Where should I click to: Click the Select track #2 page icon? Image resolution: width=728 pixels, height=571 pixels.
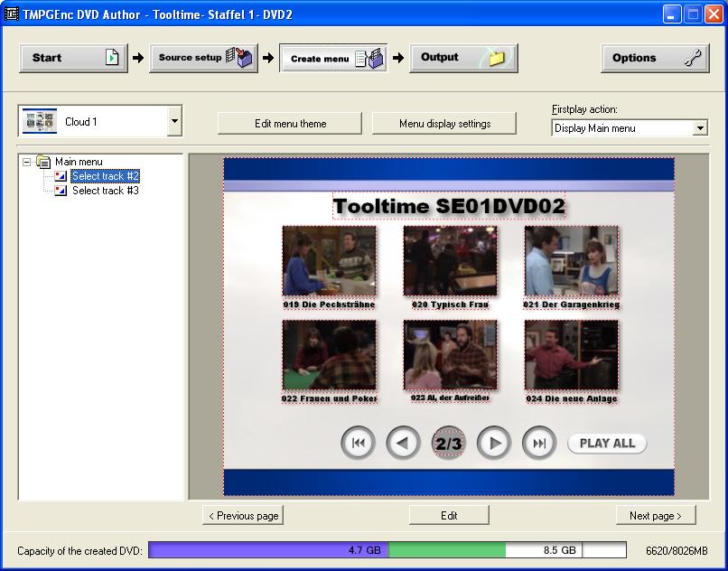click(61, 176)
